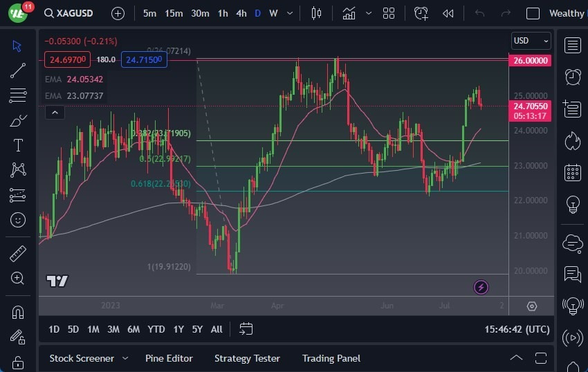Open the watchlist panel icon
588x372 pixels.
tap(572, 46)
